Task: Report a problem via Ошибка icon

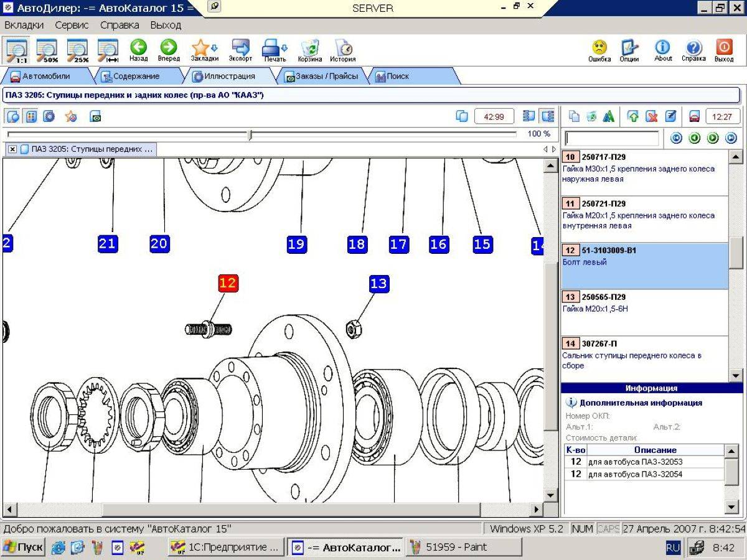Action: tap(599, 50)
